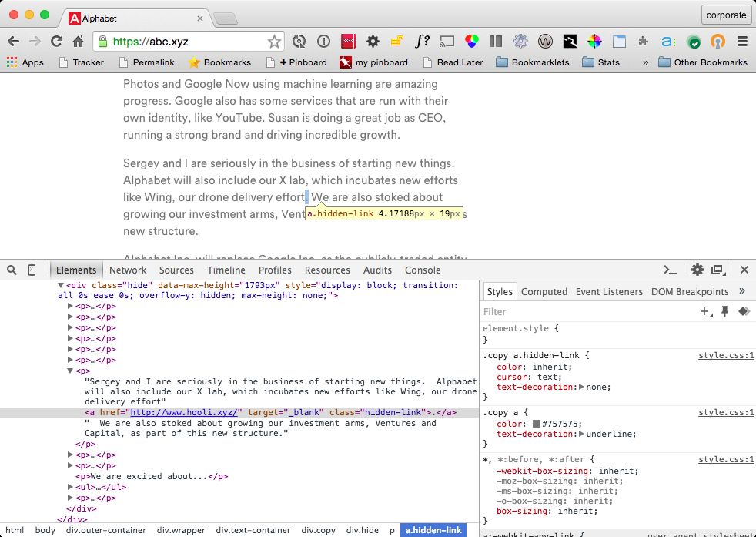Screen dimensions: 756x537
Task: Show the console drawer icon
Action: [x=671, y=270]
